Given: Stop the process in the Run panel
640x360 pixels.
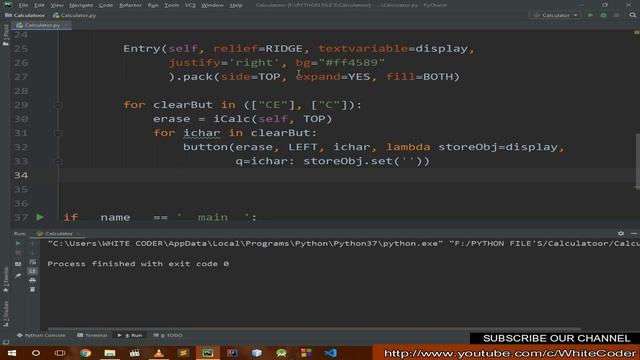Looking at the screenshot, I should click(18, 253).
